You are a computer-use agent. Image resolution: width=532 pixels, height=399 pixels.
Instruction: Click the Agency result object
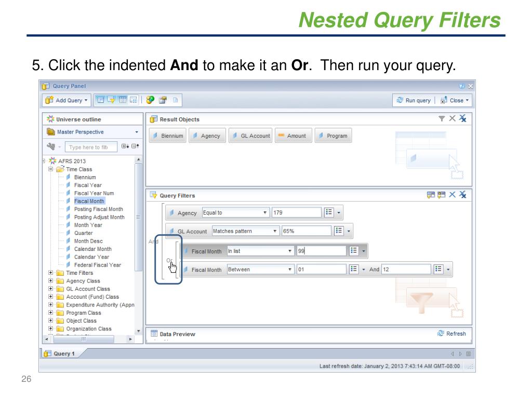[x=207, y=136]
